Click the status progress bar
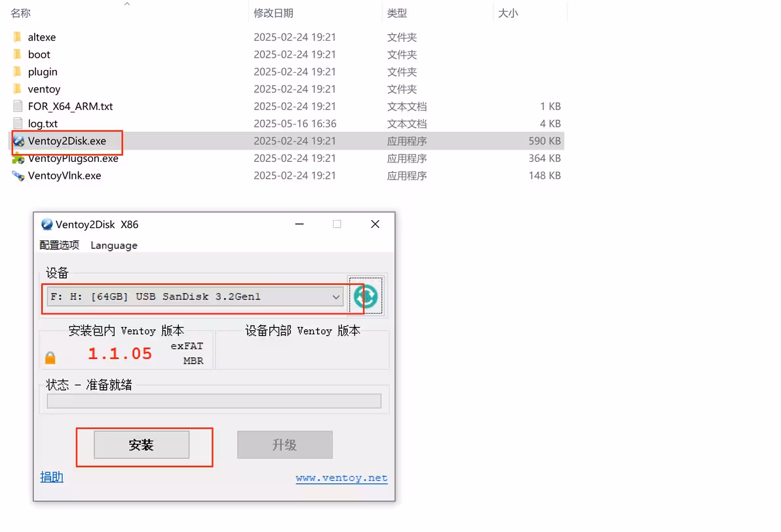This screenshot has height=532, width=781. click(x=214, y=401)
